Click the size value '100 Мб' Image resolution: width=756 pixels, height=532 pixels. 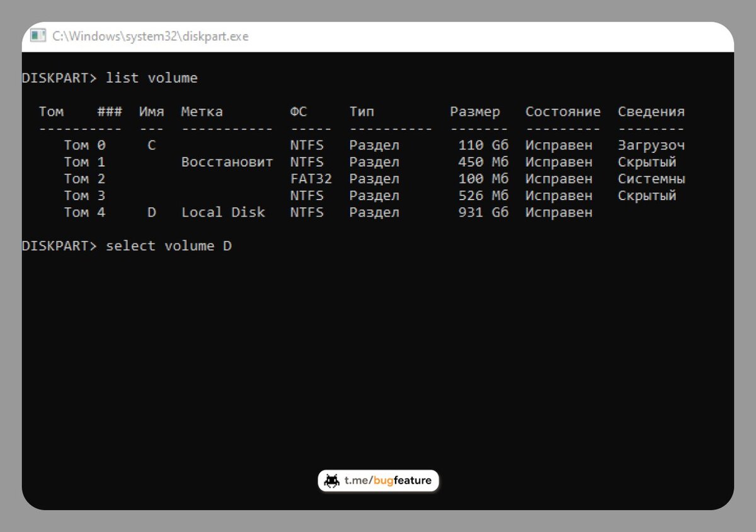tap(483, 179)
